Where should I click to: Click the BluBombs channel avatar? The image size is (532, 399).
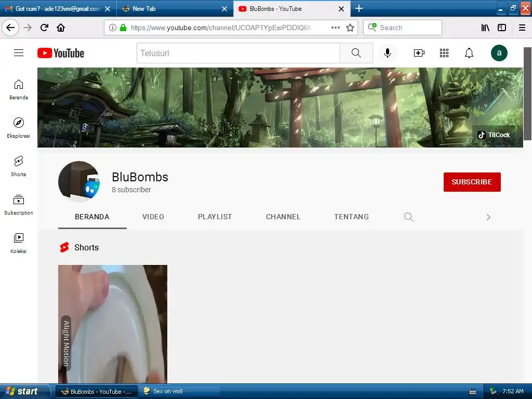click(79, 181)
